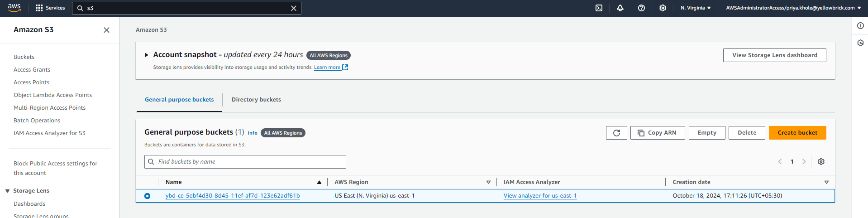868x218 pixels.
Task: Open Access Points in the sidebar
Action: click(31, 82)
